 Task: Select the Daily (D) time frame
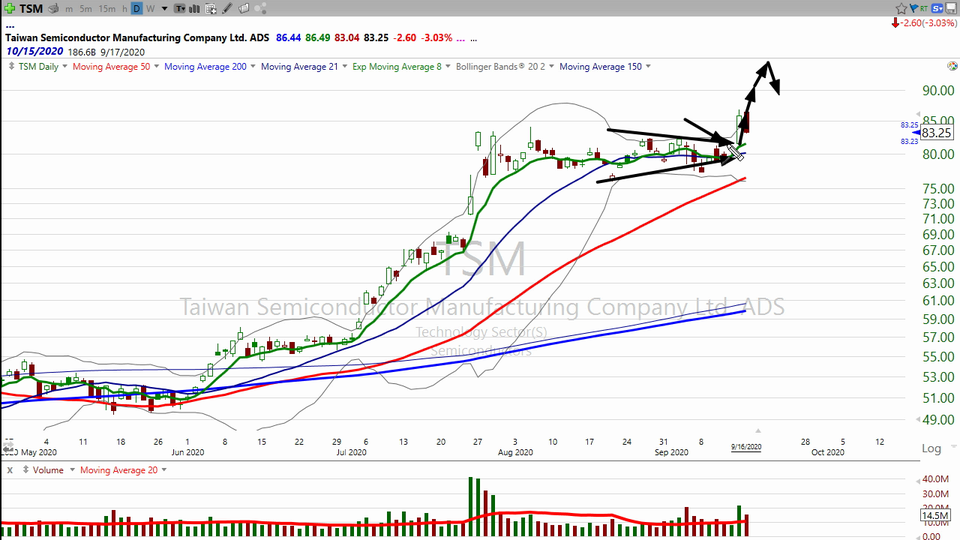click(x=137, y=9)
